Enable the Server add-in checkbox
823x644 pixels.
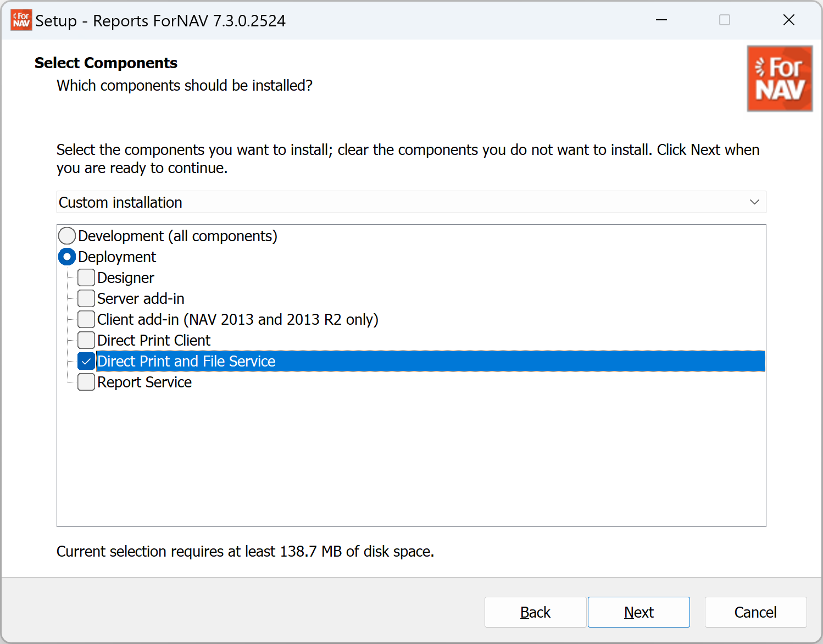tap(86, 298)
